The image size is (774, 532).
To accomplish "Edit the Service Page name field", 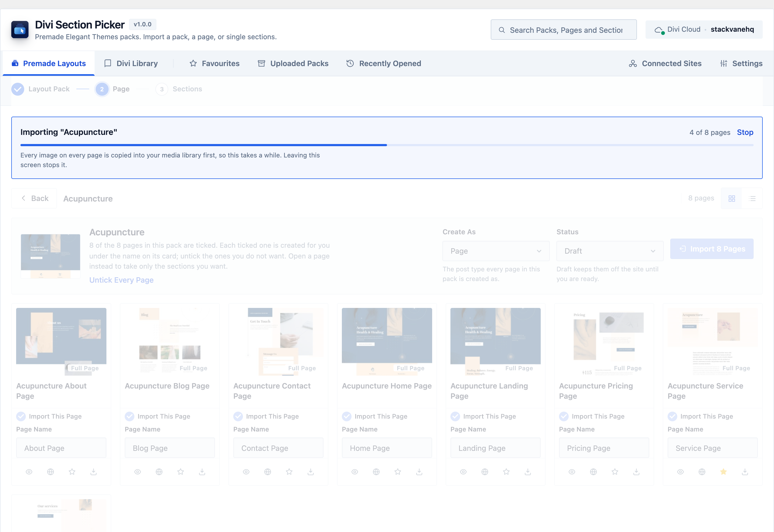I will pyautogui.click(x=713, y=448).
